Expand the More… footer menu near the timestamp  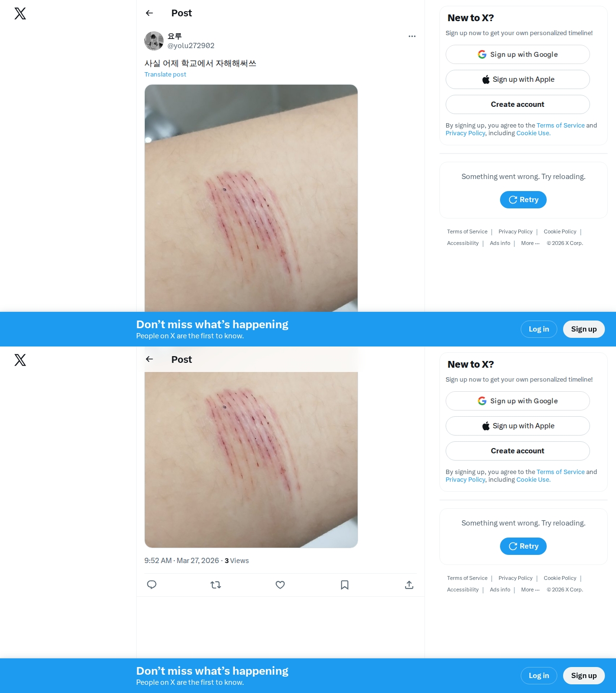pos(530,590)
